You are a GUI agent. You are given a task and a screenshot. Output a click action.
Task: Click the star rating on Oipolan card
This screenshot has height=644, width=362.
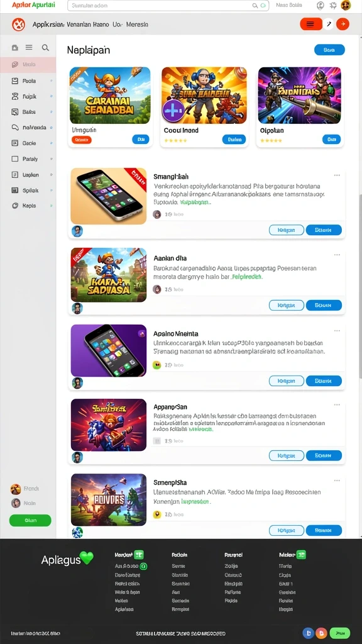[x=271, y=140]
